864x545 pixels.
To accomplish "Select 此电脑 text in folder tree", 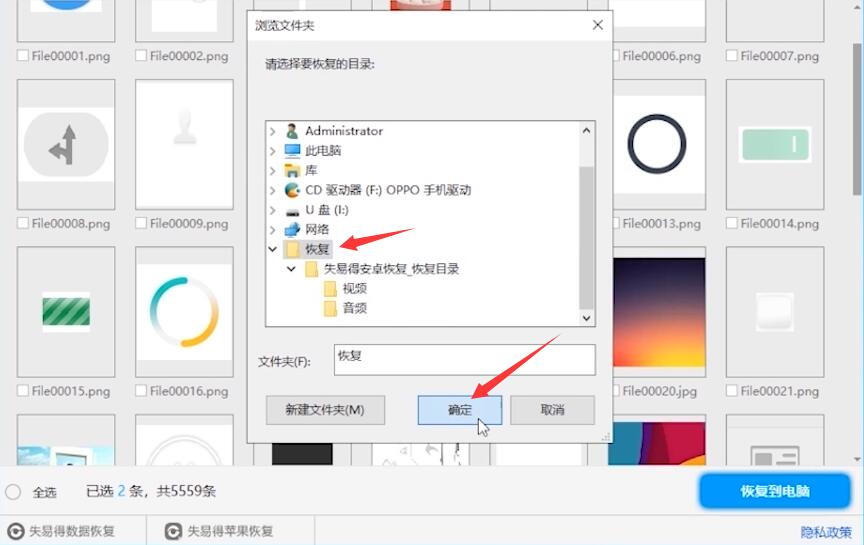I will [323, 150].
